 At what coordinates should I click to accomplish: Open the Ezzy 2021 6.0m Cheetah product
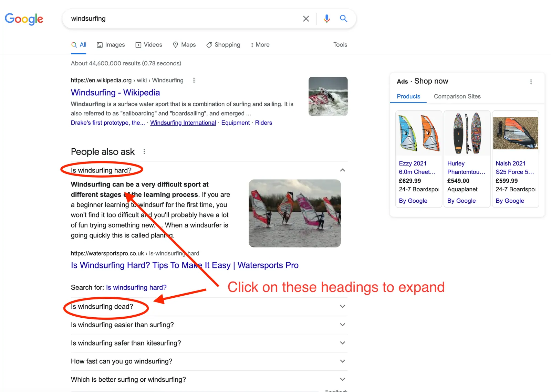click(x=417, y=168)
